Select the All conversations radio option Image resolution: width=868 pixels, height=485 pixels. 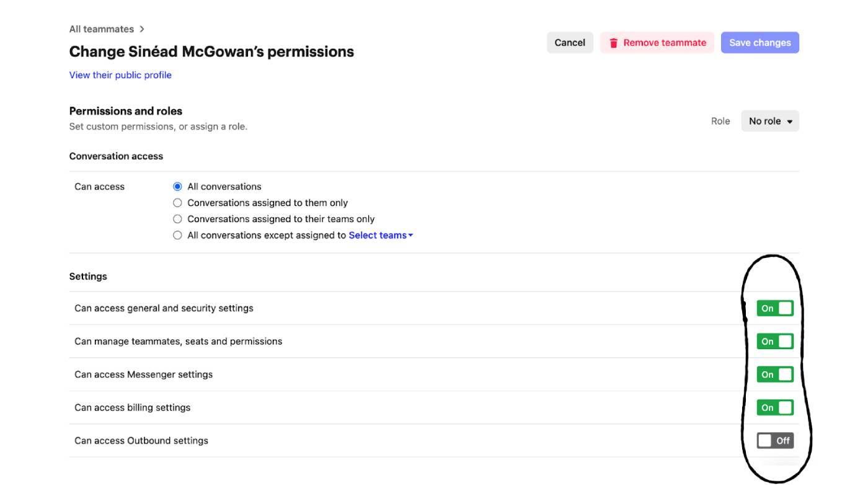[x=178, y=187]
